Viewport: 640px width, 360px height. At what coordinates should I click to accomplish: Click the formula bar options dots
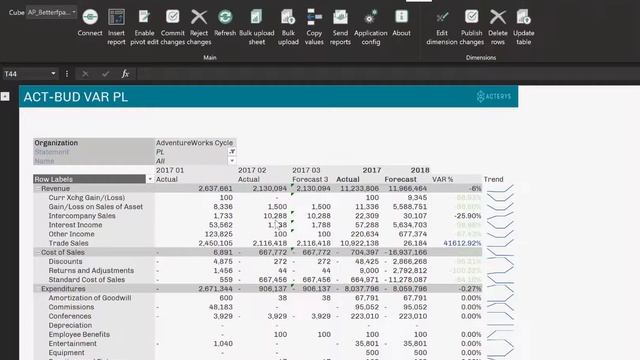[67, 74]
